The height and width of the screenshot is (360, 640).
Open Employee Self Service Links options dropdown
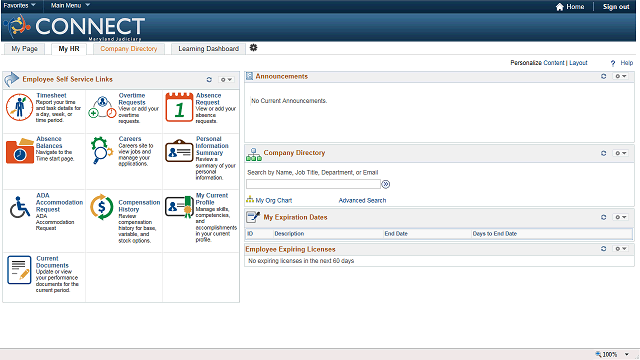226,80
